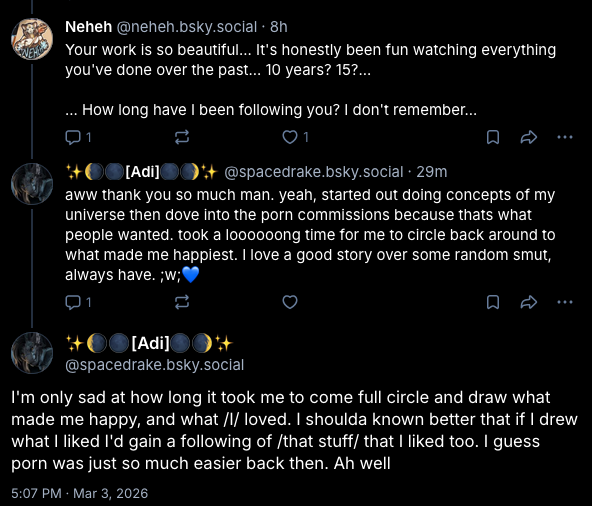Open Adi's avatar in the 29m reply

pyautogui.click(x=32, y=184)
